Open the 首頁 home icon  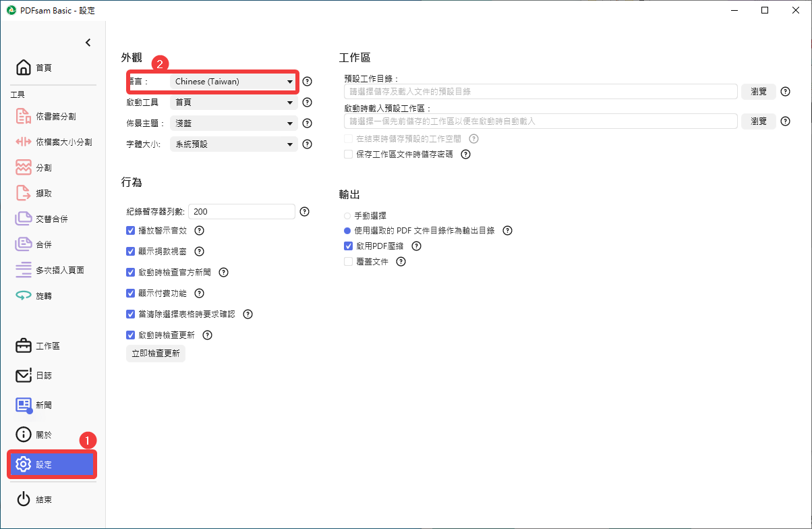24,67
